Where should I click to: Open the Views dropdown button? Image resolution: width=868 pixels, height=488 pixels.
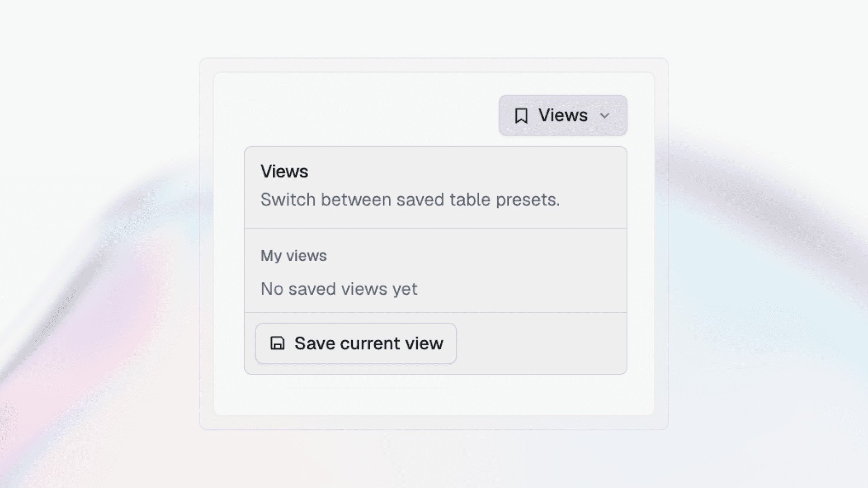pos(563,115)
